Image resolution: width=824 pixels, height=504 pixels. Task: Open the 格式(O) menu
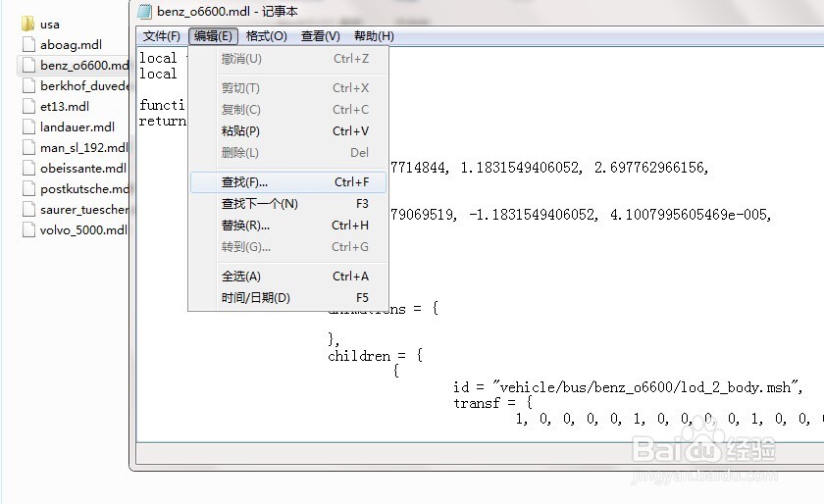(267, 36)
